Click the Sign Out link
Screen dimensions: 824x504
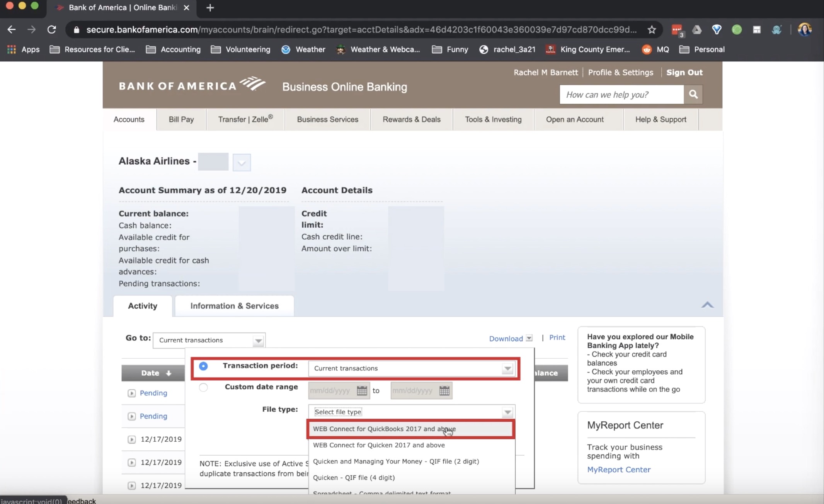684,72
